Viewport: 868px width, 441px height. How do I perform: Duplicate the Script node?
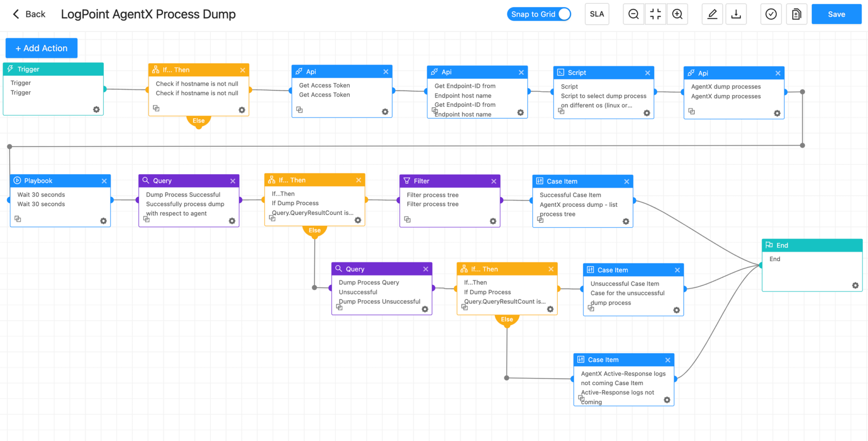(x=561, y=111)
